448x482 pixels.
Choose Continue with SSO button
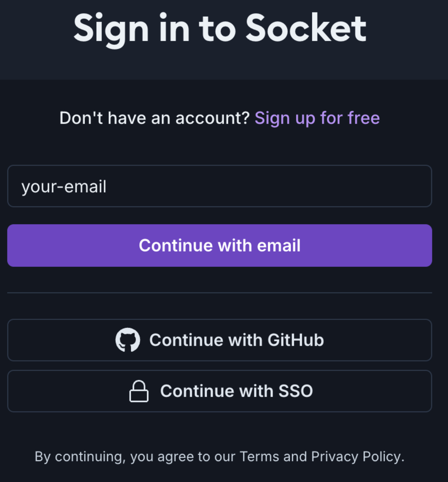(x=219, y=391)
